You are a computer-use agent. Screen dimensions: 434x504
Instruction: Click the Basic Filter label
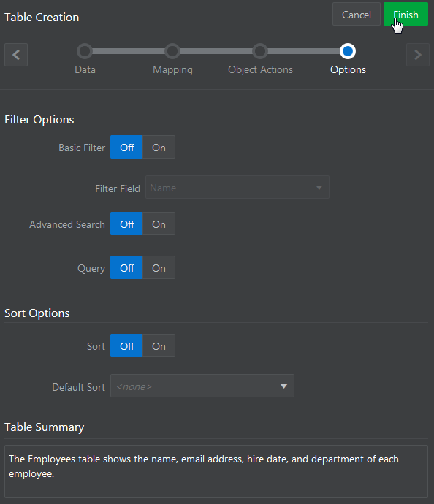click(82, 148)
